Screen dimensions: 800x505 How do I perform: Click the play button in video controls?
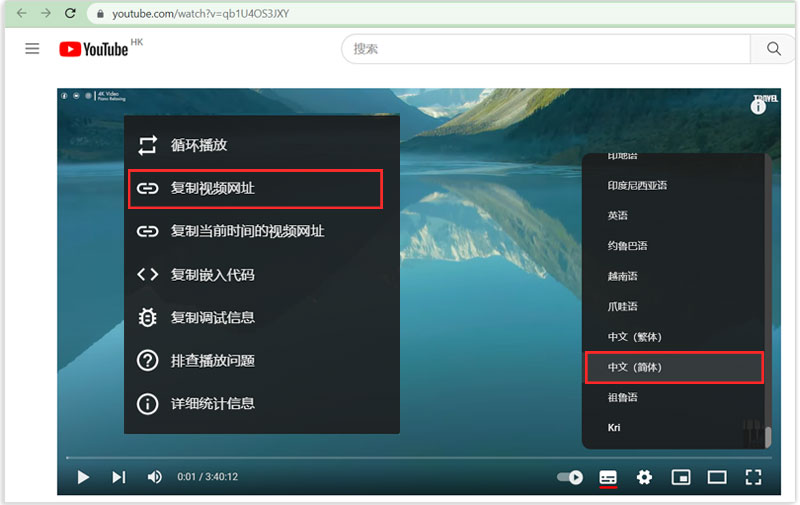(x=83, y=477)
